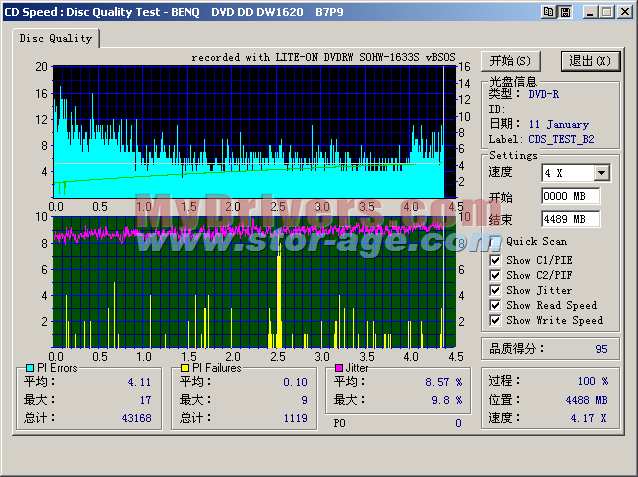Screen dimensions: 638x477
Task: Click the start position 0000 MB field
Action: [x=570, y=196]
